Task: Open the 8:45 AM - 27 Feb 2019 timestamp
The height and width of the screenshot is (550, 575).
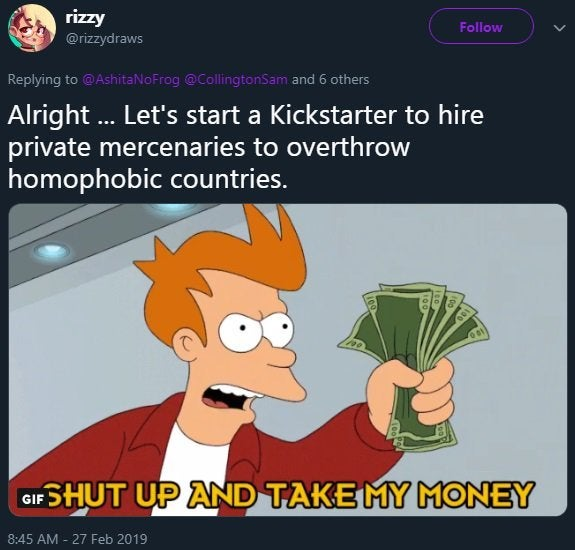Action: pos(77,539)
